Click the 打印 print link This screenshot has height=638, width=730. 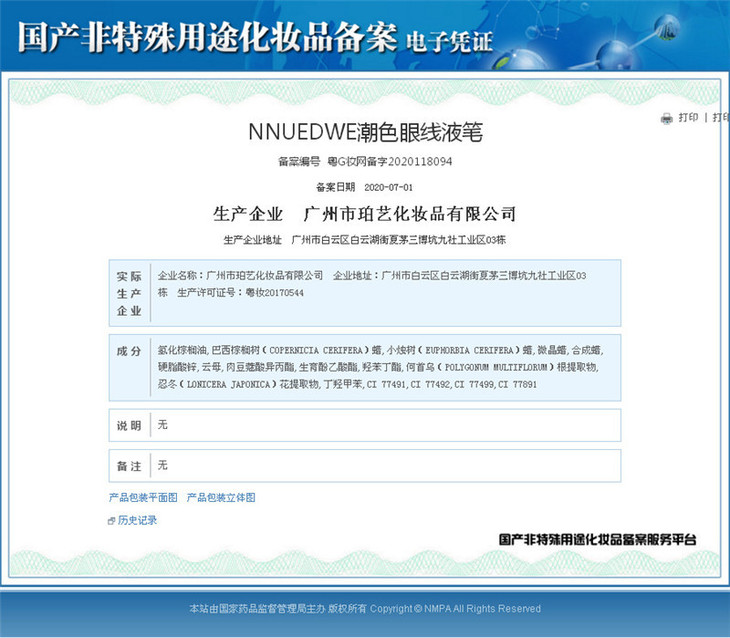point(688,118)
